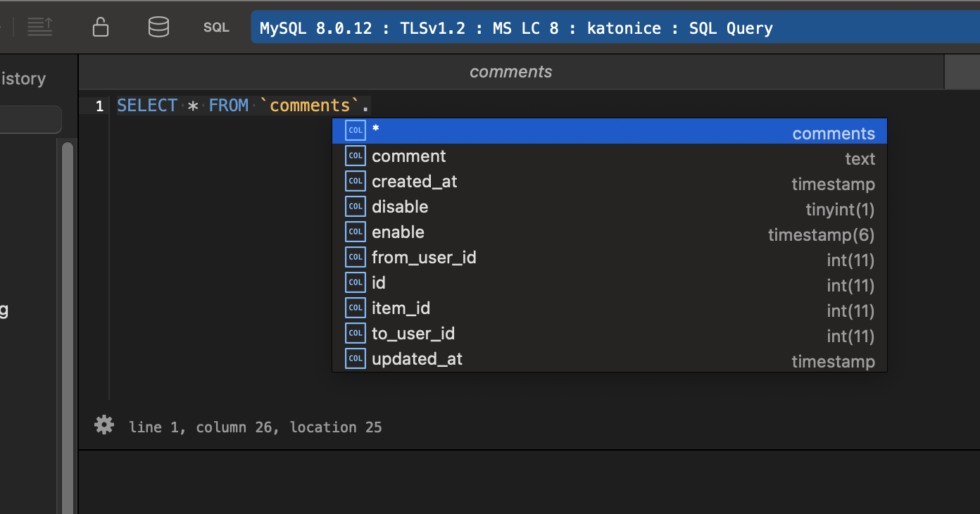The width and height of the screenshot is (980, 514).
Task: Click line number 1 in the query editor
Action: pyautogui.click(x=99, y=105)
